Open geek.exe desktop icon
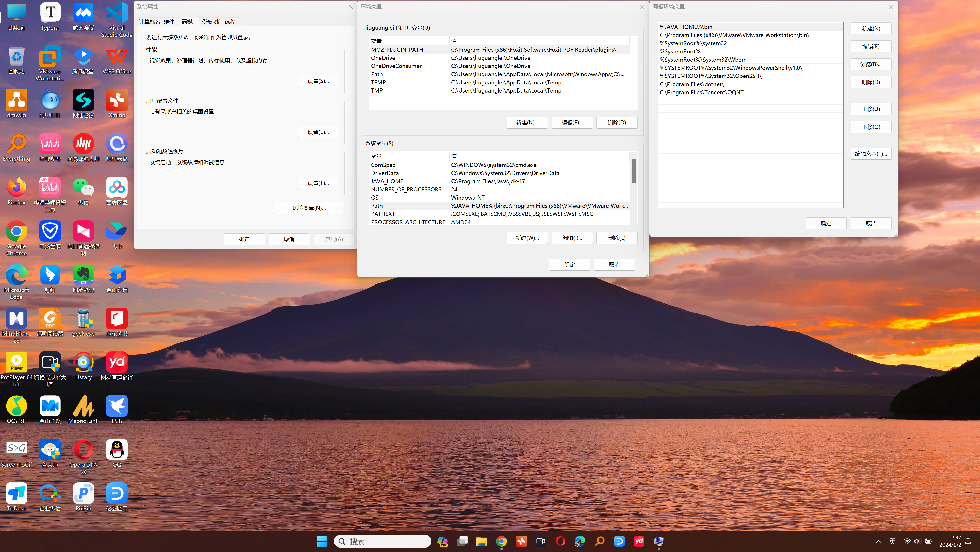 83,323
